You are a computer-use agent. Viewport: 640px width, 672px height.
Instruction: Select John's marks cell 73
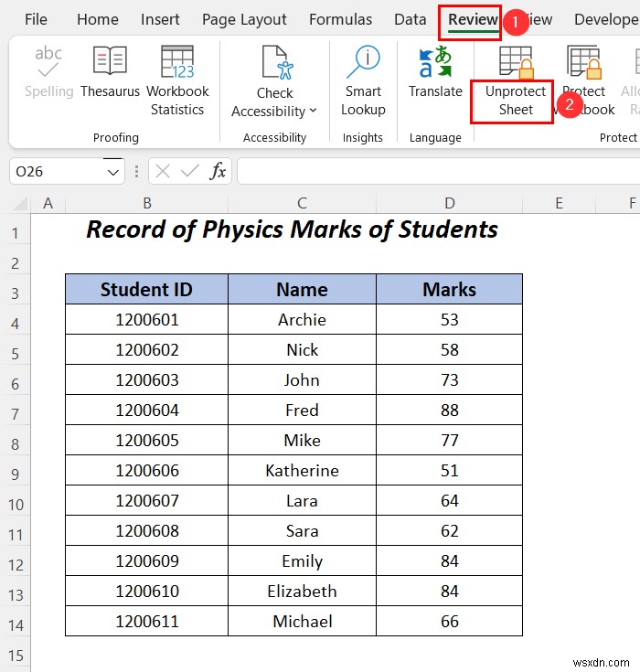coord(449,380)
